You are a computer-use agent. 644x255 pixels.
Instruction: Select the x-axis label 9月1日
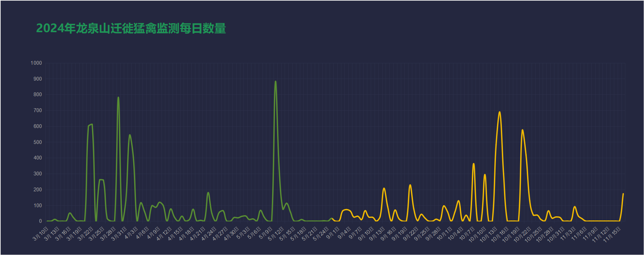pos(334,233)
